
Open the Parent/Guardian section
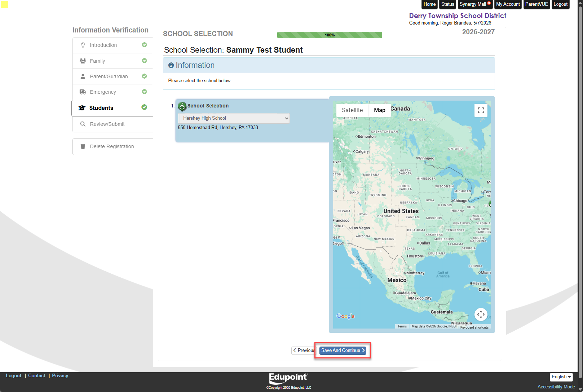(113, 76)
